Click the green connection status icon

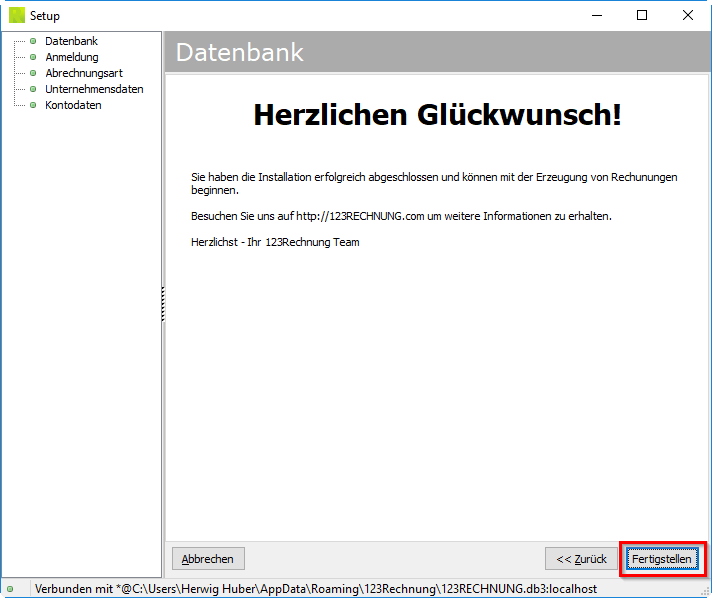pos(10,589)
